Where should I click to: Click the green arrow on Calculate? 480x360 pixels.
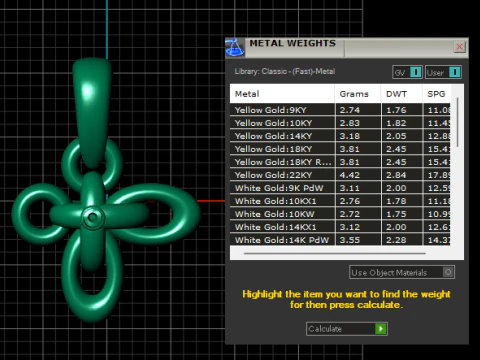pyautogui.click(x=380, y=329)
